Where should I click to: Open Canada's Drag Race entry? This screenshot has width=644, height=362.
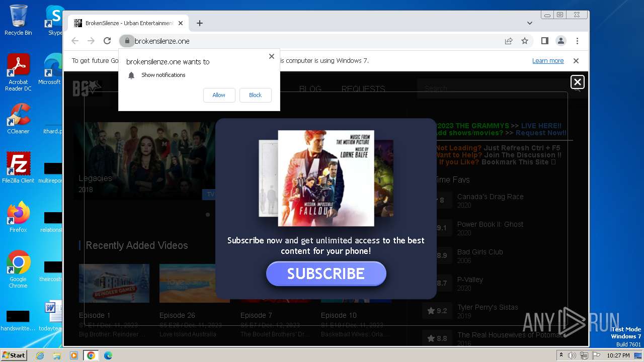click(x=490, y=197)
